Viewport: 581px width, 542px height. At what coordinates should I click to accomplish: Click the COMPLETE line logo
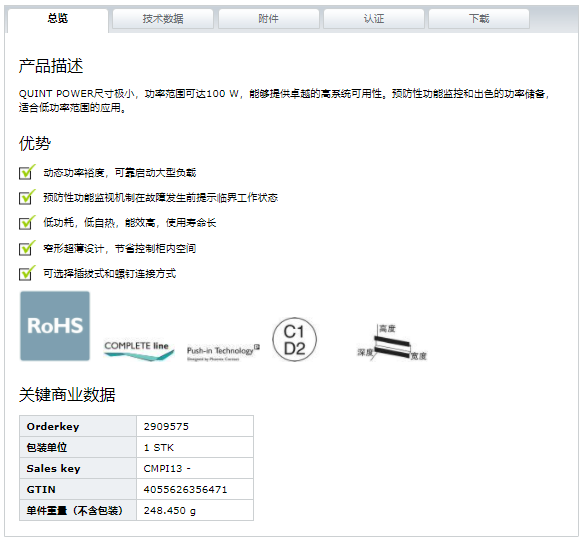pyautogui.click(x=139, y=350)
